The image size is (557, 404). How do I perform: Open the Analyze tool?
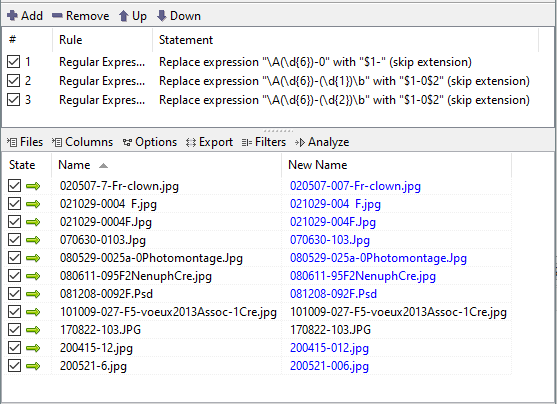(322, 142)
